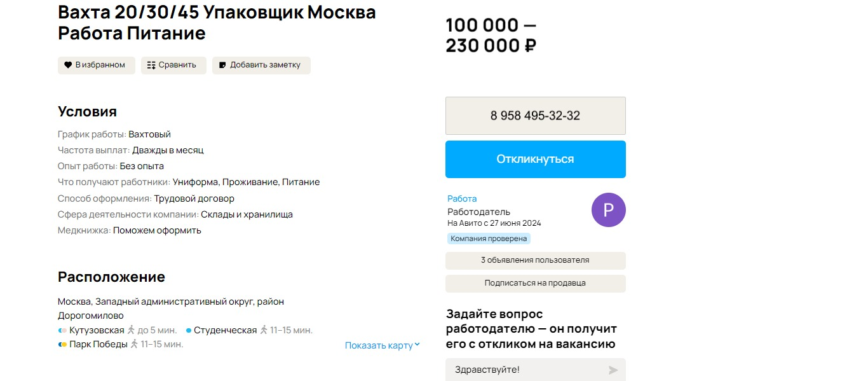The height and width of the screenshot is (381, 868).
Task: Toggle Сравнить to compare this listing
Action: click(x=173, y=65)
